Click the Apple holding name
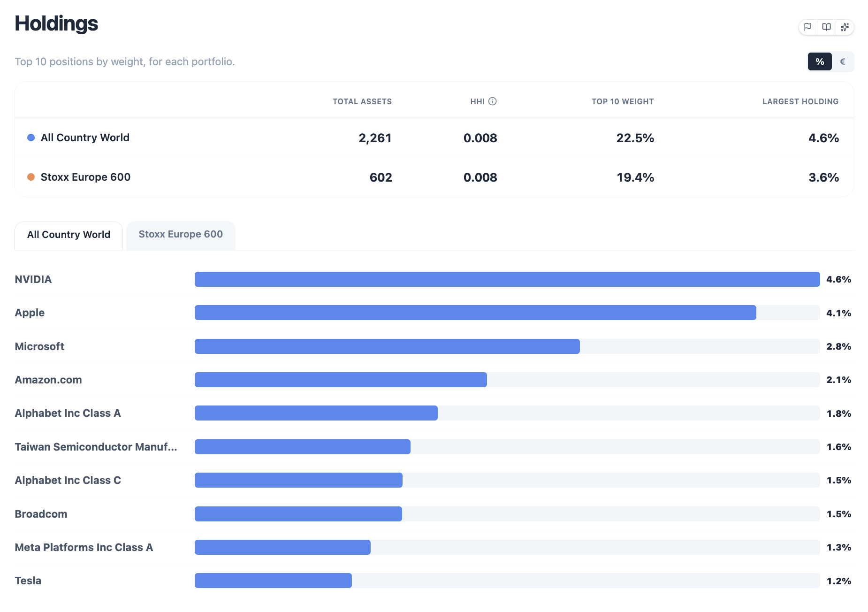The width and height of the screenshot is (868, 612). tap(30, 313)
